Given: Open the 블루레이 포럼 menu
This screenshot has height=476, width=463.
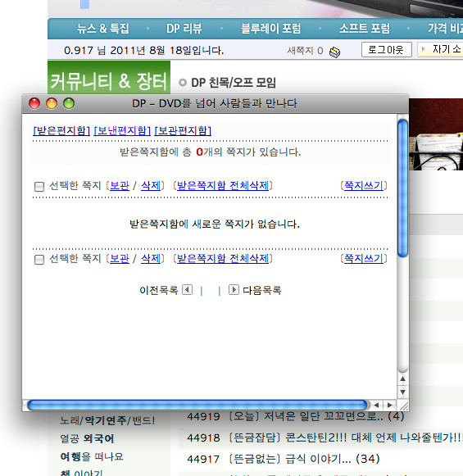Looking at the screenshot, I should [x=270, y=29].
